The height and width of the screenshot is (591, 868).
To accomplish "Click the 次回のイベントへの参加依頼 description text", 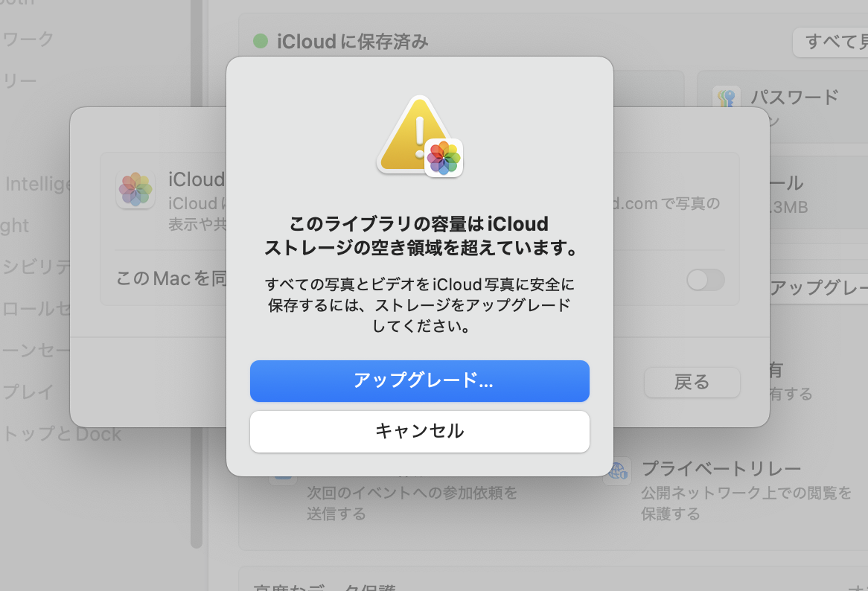I will tap(412, 493).
